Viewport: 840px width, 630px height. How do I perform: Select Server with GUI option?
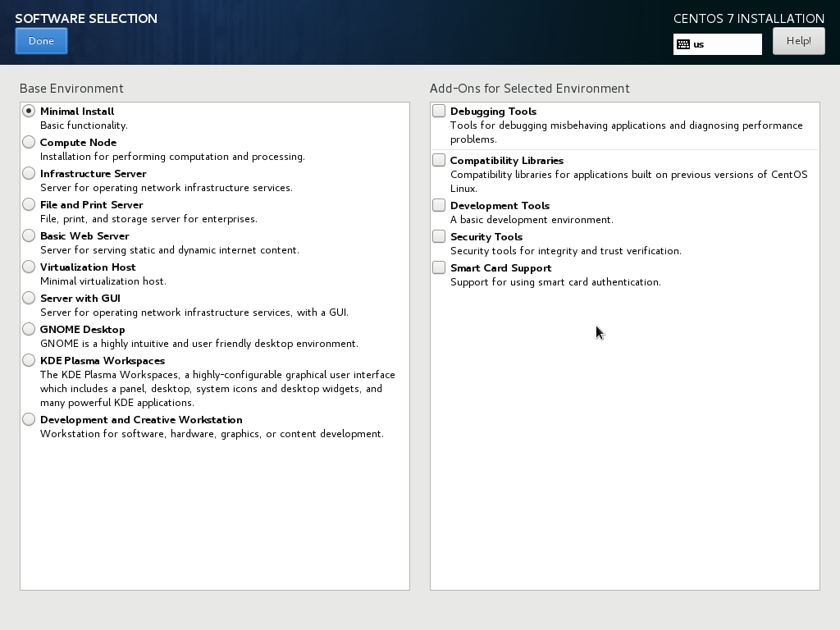click(29, 297)
